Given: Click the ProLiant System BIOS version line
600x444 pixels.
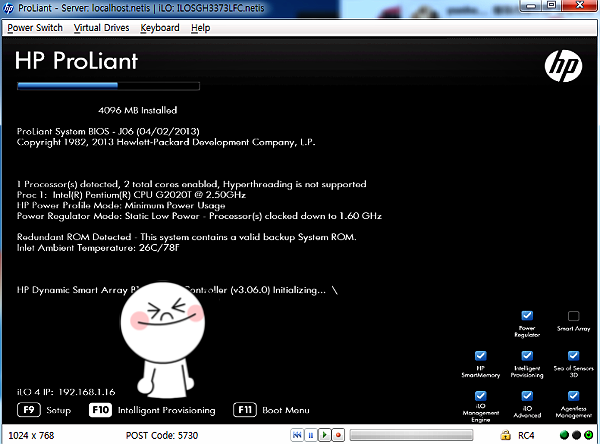Looking at the screenshot, I should 108,131.
